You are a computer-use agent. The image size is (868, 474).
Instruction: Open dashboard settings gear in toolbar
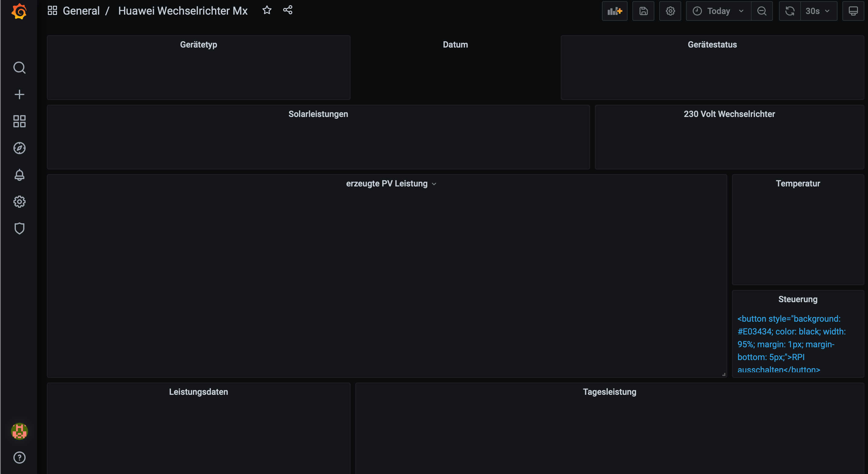click(670, 11)
